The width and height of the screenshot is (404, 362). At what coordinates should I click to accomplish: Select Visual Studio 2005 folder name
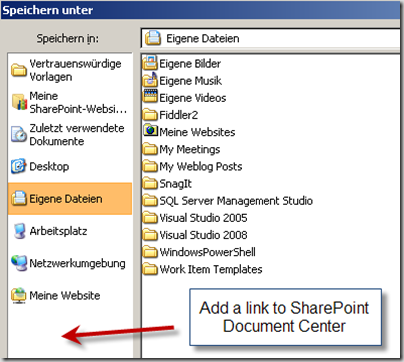[x=203, y=218]
